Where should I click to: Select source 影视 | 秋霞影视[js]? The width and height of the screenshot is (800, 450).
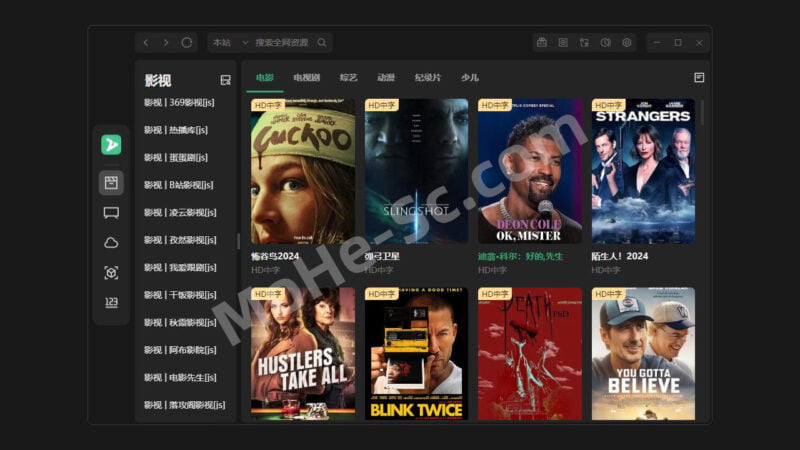(180, 323)
